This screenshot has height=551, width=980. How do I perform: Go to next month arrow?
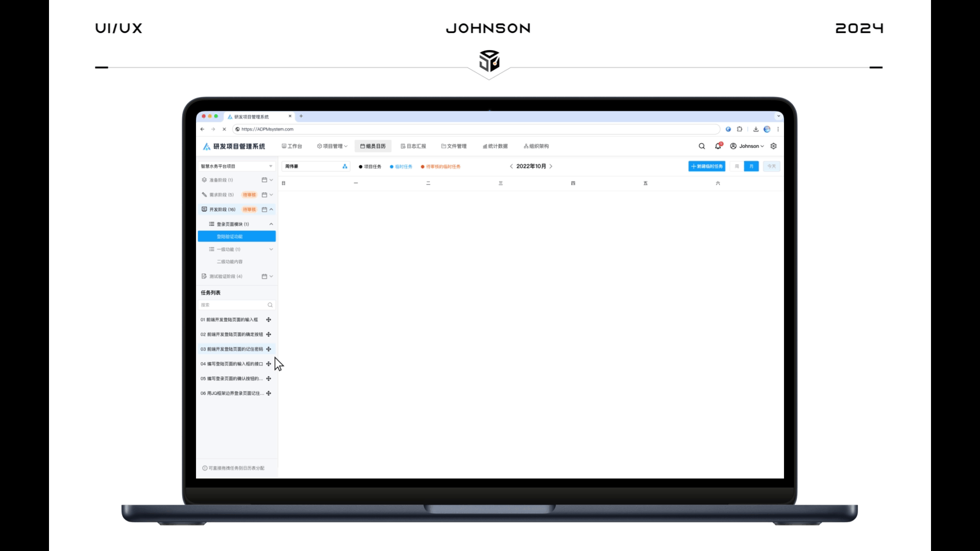[x=551, y=166]
